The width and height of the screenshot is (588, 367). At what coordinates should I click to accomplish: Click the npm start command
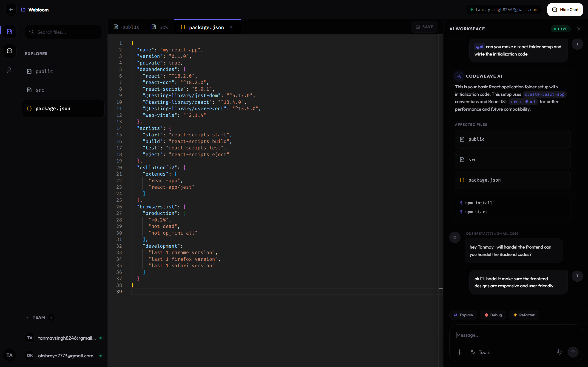[x=476, y=212]
